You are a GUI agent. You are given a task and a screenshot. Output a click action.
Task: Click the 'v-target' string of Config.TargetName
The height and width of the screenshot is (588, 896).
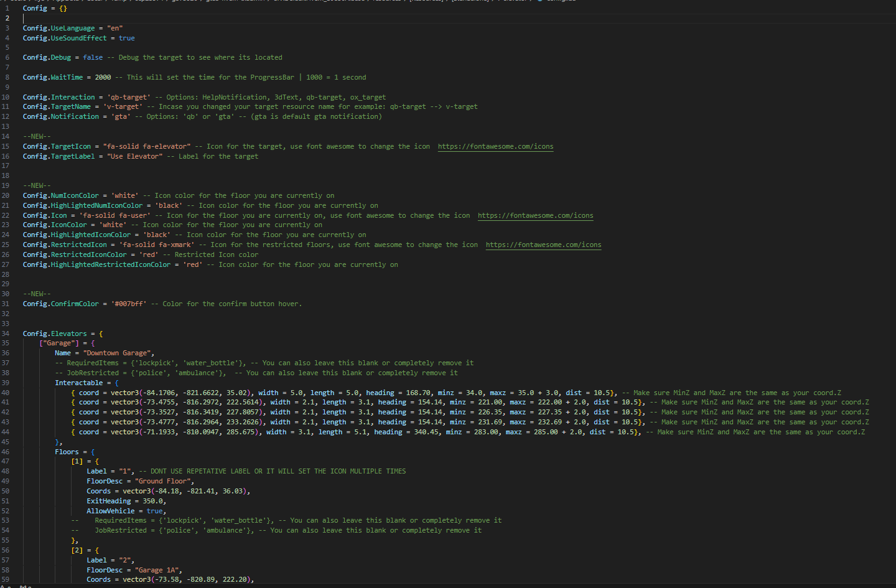(x=123, y=107)
